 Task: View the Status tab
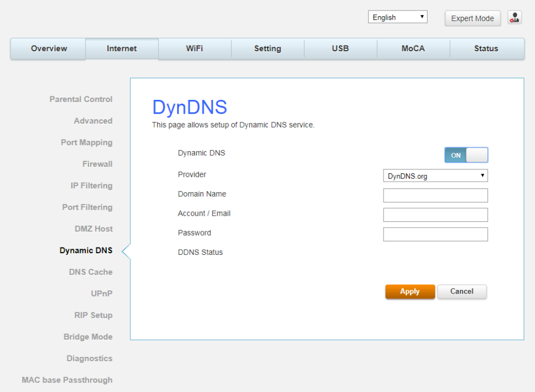pyautogui.click(x=486, y=48)
